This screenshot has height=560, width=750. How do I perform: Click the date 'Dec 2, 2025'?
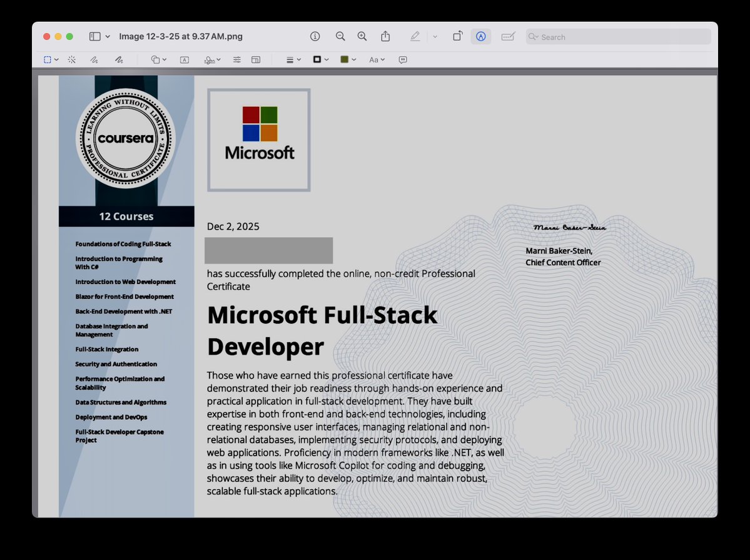pyautogui.click(x=233, y=227)
